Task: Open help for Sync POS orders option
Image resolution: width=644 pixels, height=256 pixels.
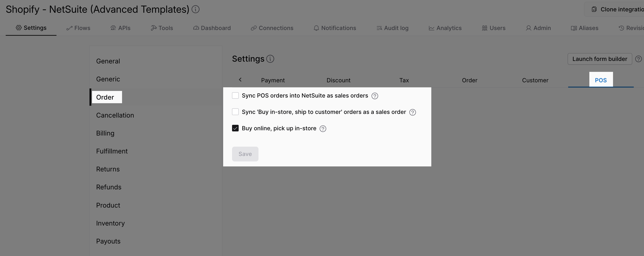Action: pos(375,96)
